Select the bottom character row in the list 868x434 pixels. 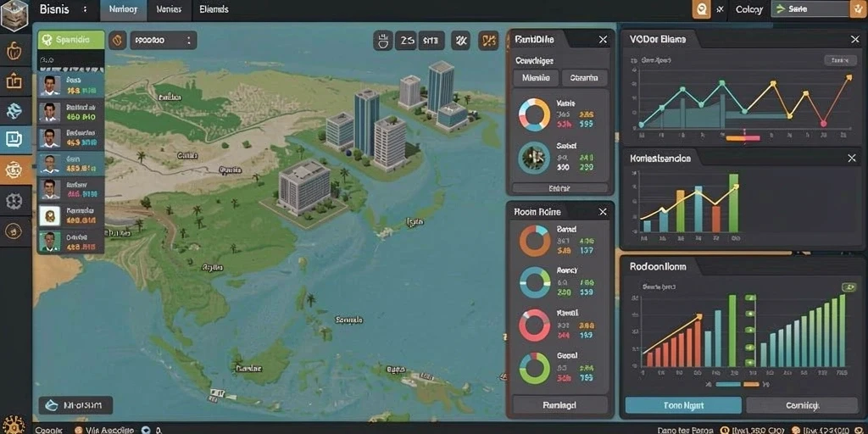[x=70, y=242]
